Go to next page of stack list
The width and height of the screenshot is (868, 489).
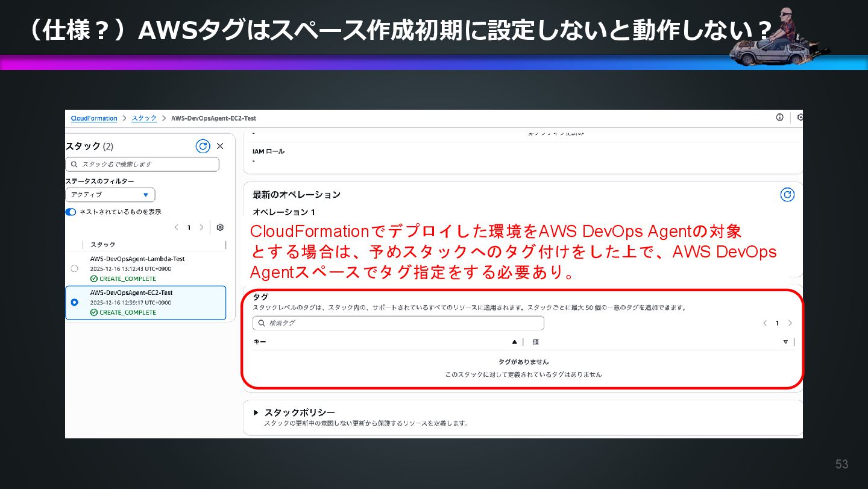point(201,227)
